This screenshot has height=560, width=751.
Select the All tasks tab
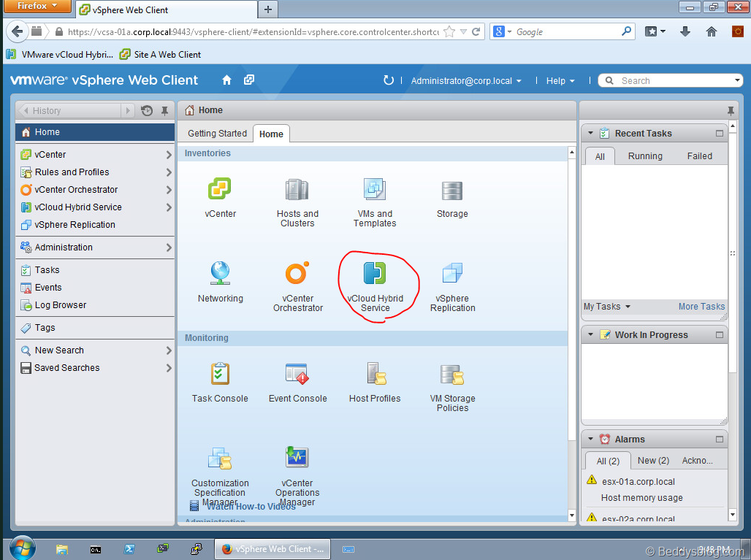coord(600,156)
